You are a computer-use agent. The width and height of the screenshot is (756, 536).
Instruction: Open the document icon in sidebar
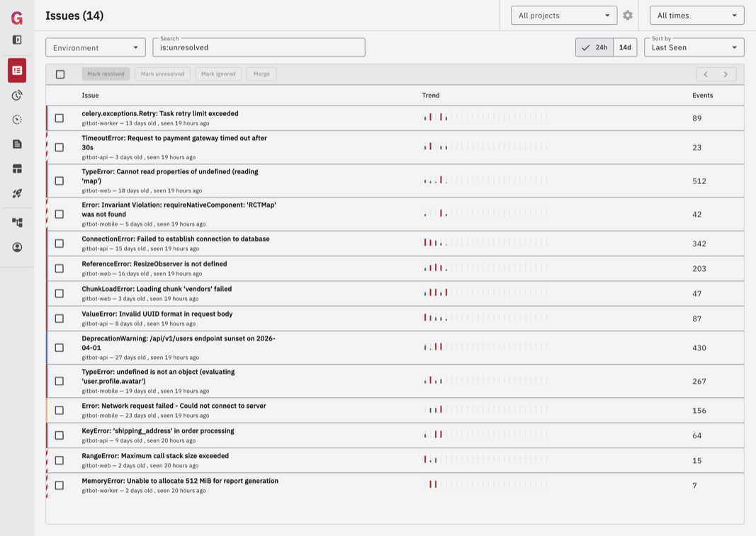click(15, 144)
